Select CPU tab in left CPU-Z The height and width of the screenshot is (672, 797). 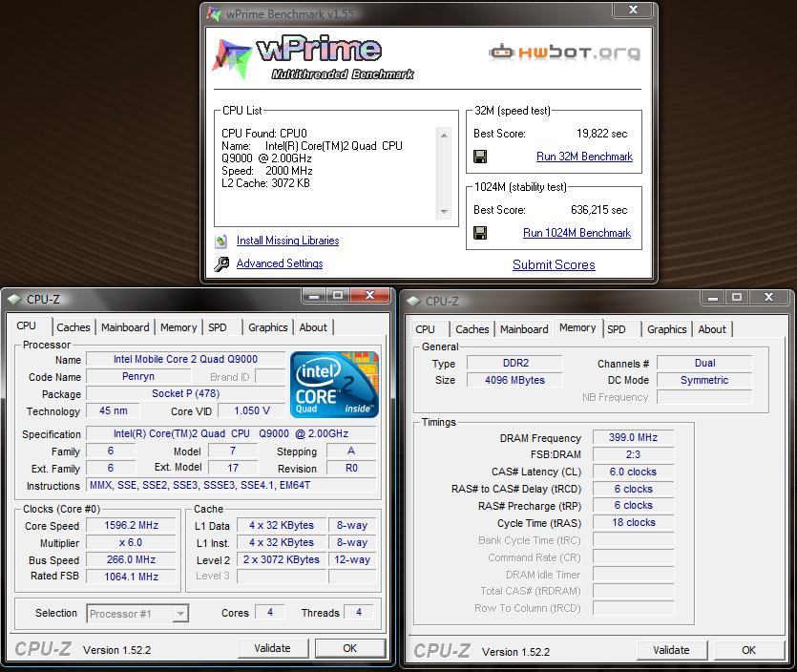(x=27, y=325)
